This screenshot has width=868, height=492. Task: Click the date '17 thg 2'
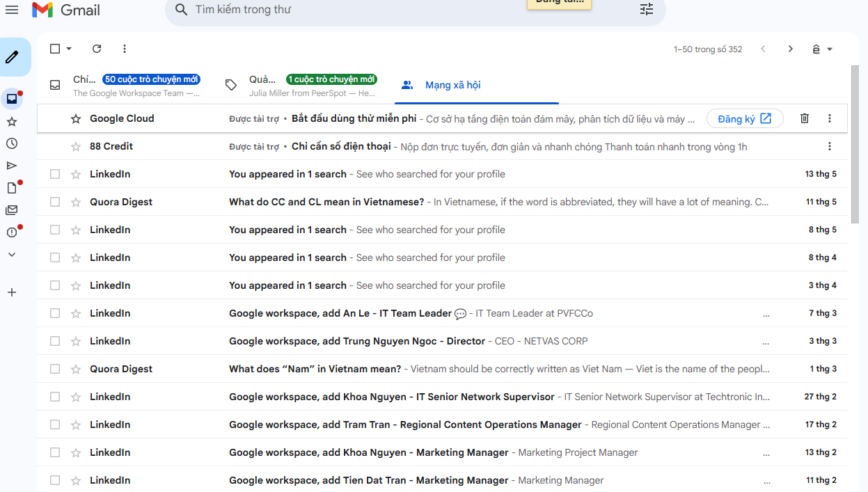[x=821, y=424]
